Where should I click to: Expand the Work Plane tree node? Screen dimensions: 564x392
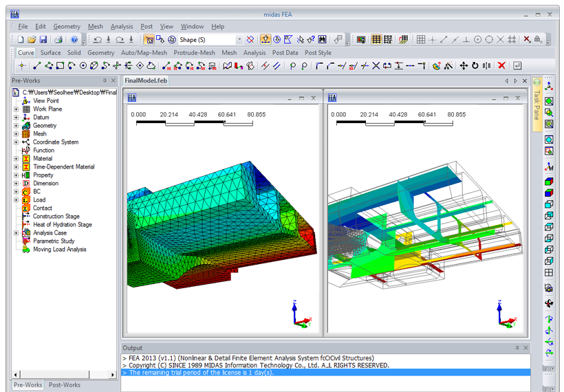tap(16, 109)
